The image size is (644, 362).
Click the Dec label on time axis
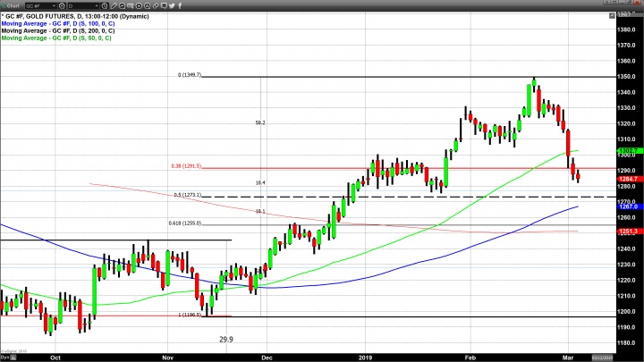tap(267, 358)
